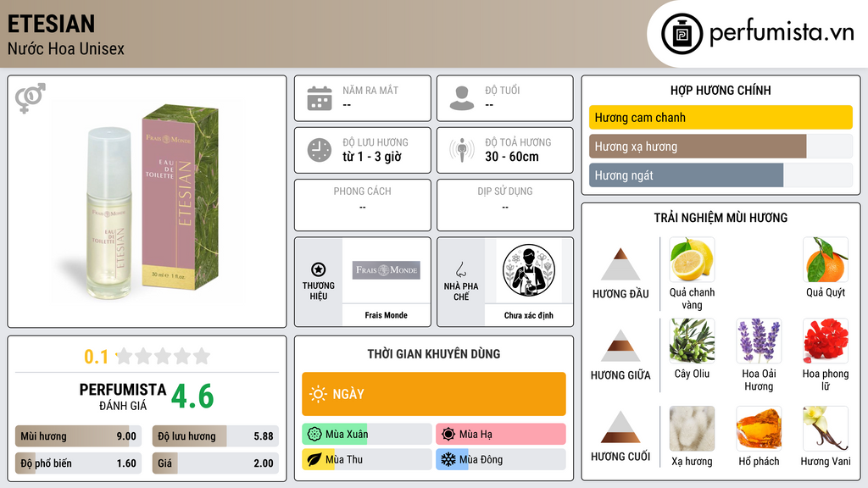Viewport: 868px width, 488px height.
Task: Click the Nước Hoa Unisex subtitle
Action: [66, 48]
